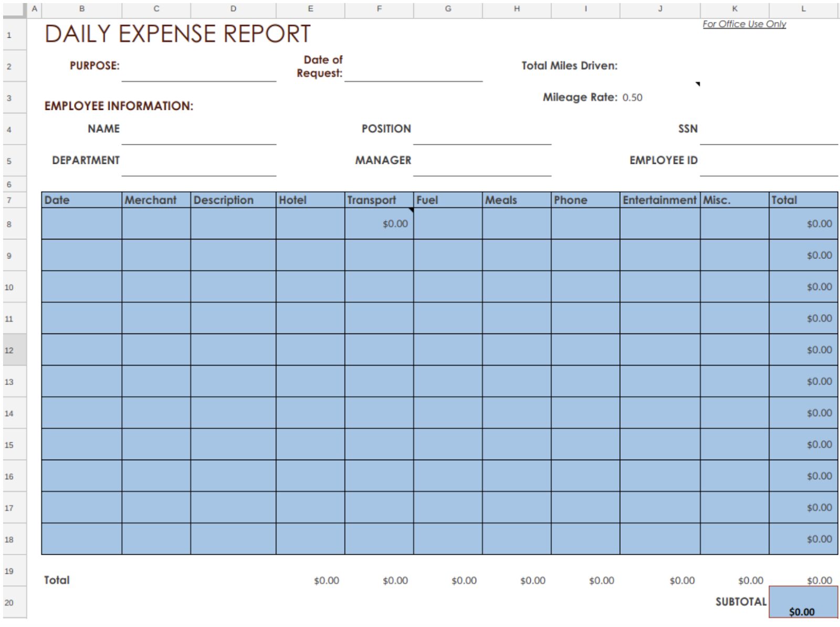Click the MANAGER input field
Image resolution: width=840 pixels, height=627 pixels.
(x=482, y=161)
